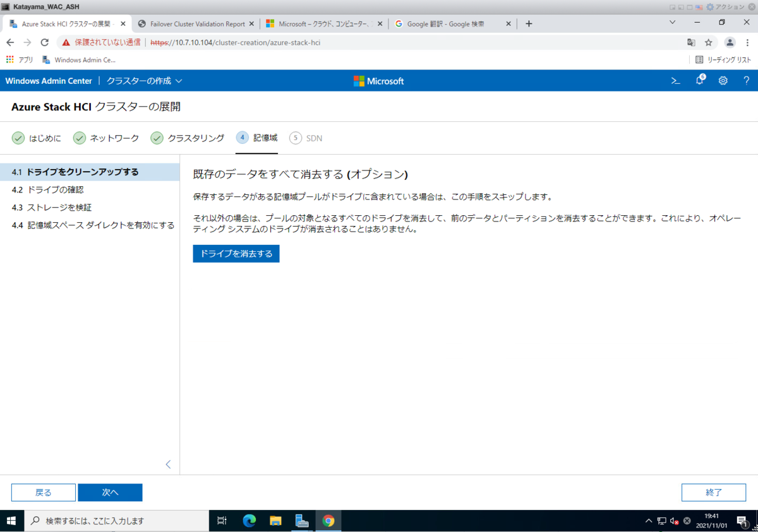The height and width of the screenshot is (532, 758).
Task: Click the not-secure warning icon in address bar
Action: coord(66,42)
